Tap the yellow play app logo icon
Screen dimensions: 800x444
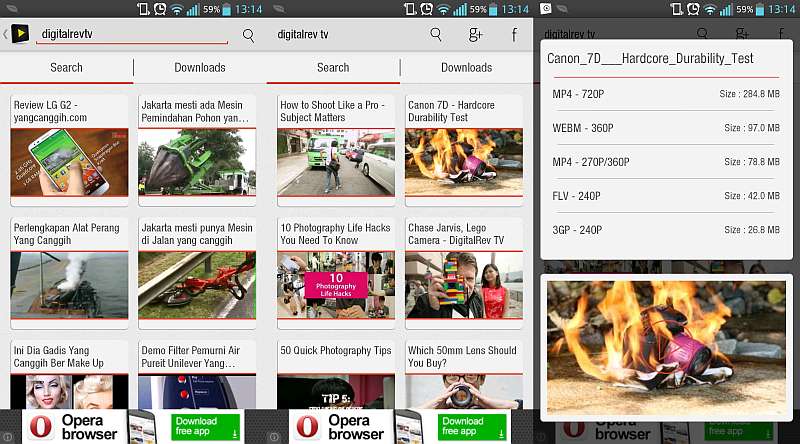pyautogui.click(x=20, y=34)
